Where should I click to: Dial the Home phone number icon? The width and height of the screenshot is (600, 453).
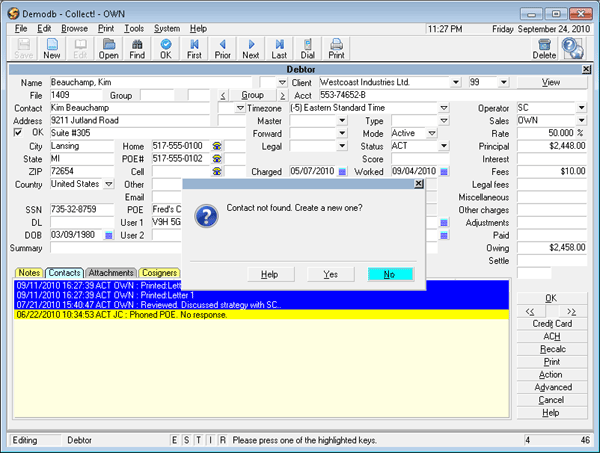click(216, 146)
